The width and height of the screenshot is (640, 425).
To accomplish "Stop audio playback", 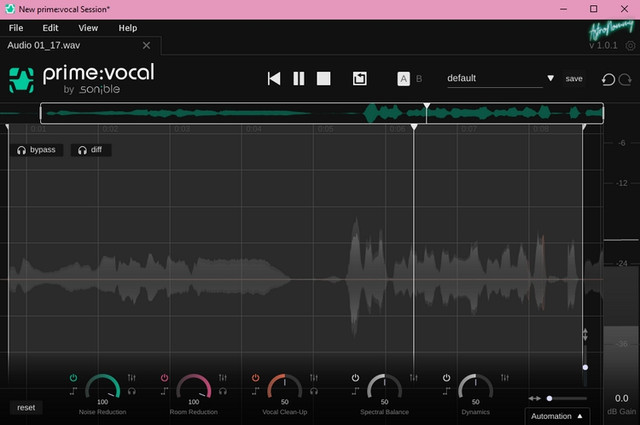I will pyautogui.click(x=324, y=78).
